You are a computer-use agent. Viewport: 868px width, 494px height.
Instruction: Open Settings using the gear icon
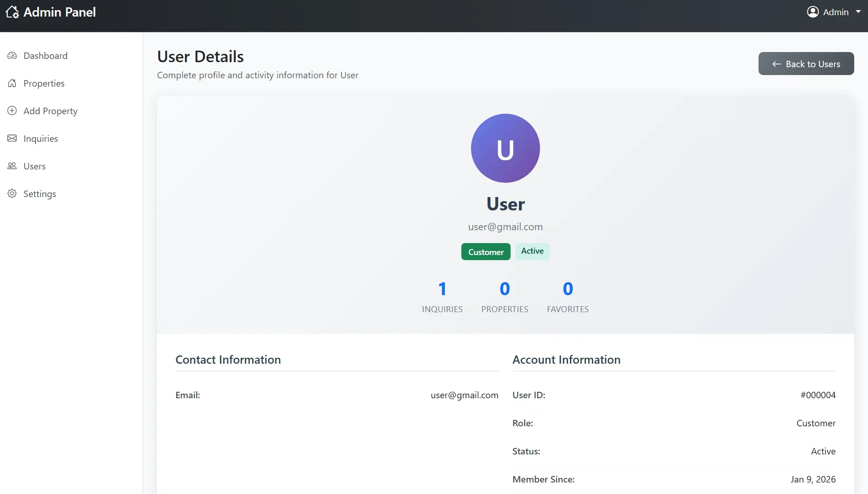click(x=12, y=193)
